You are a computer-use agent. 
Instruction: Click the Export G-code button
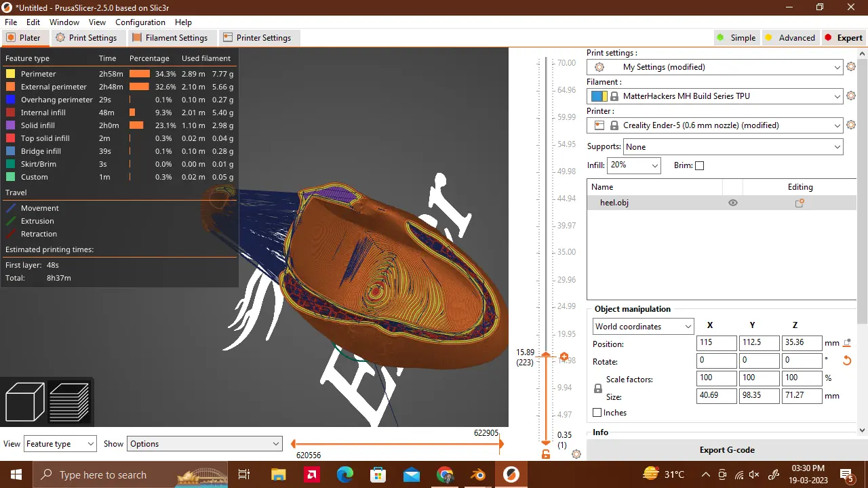tap(727, 450)
